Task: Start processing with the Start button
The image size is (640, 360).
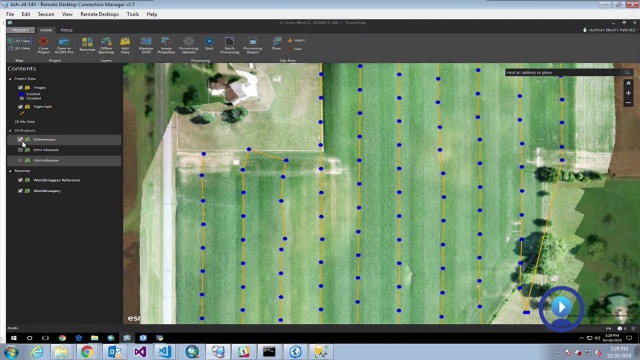Action: point(209,43)
